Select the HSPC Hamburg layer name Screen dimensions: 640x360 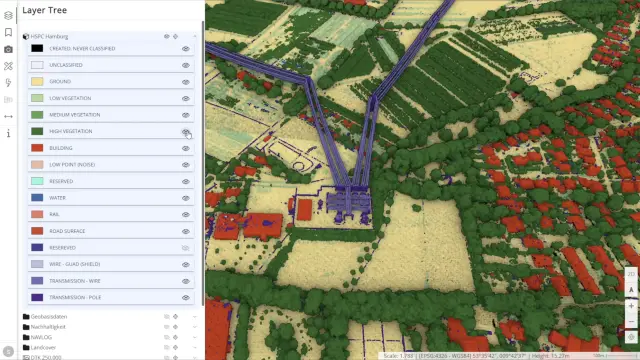point(49,36)
